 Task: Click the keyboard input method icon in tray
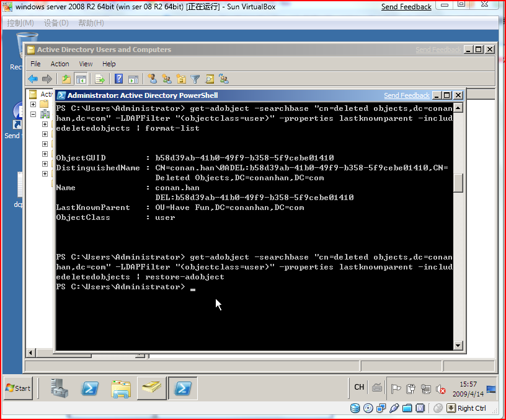376,387
